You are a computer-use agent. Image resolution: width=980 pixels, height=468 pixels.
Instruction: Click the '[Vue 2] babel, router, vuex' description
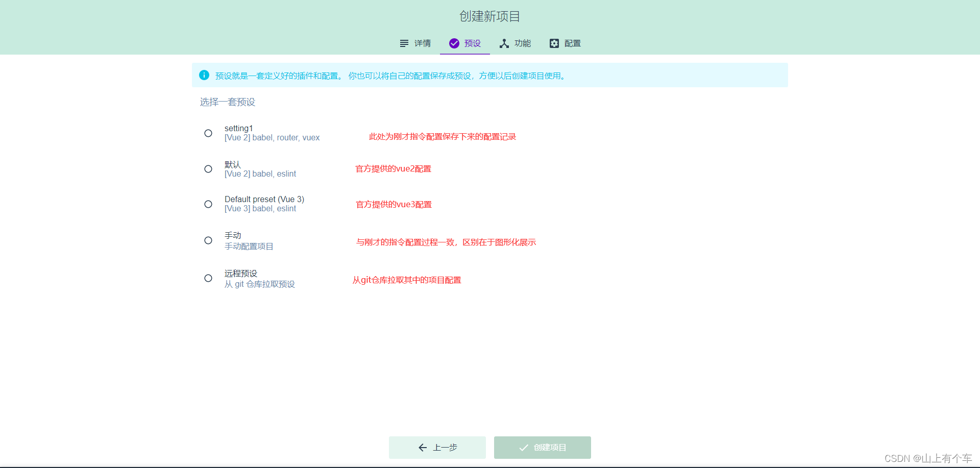pos(272,138)
